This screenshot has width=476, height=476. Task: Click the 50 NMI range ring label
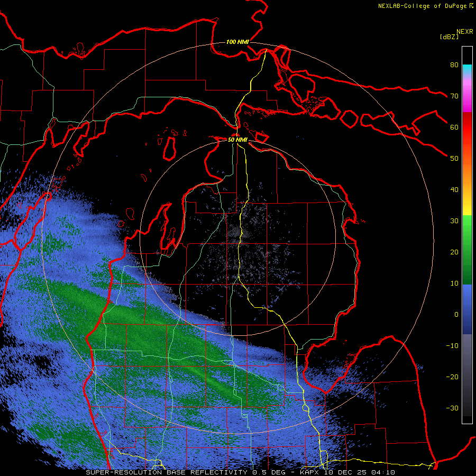click(237, 140)
